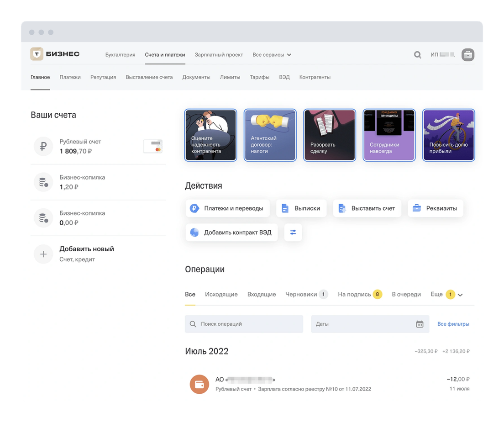The height and width of the screenshot is (423, 504).
Task: Open the Сотрудники навсегда story card
Action: (x=389, y=135)
